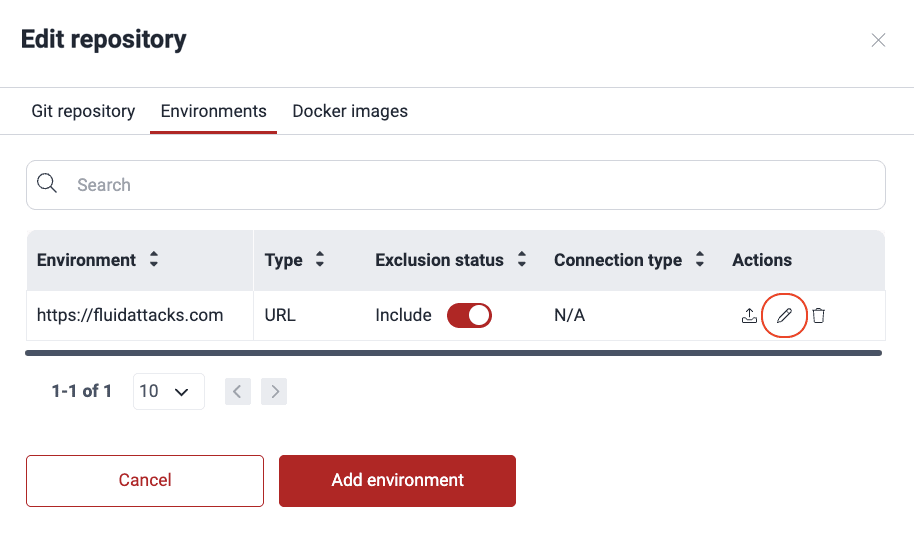Click the Actions column header
Screen dimensions: 914x533
coord(762,260)
